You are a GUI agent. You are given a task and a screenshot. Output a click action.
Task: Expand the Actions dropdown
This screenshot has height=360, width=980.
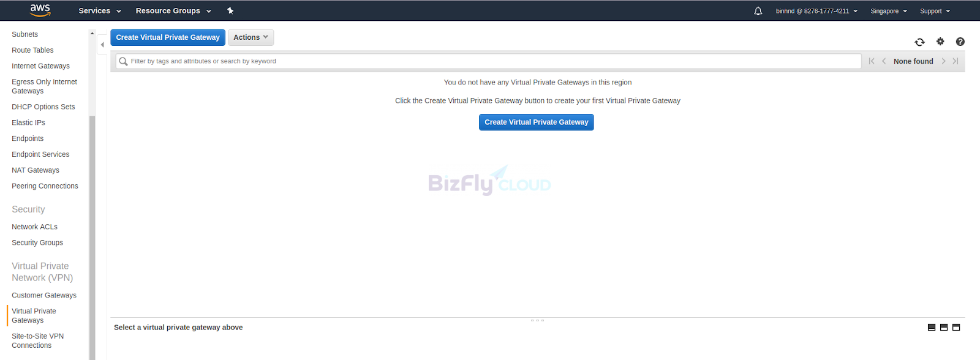click(251, 37)
